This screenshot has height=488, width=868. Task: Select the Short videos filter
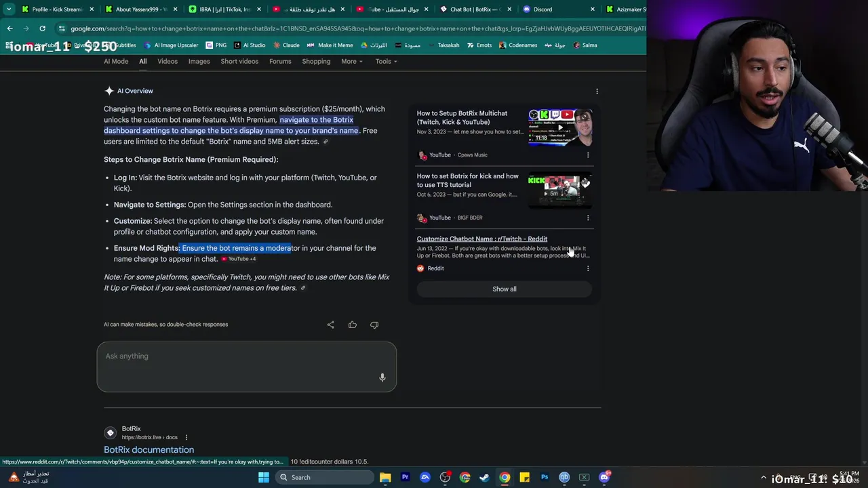click(239, 61)
